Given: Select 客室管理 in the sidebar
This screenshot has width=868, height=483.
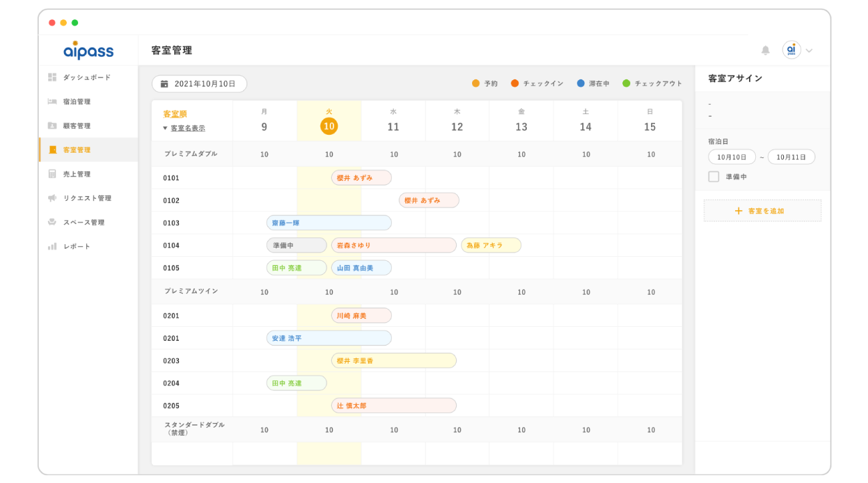Looking at the screenshot, I should (77, 150).
